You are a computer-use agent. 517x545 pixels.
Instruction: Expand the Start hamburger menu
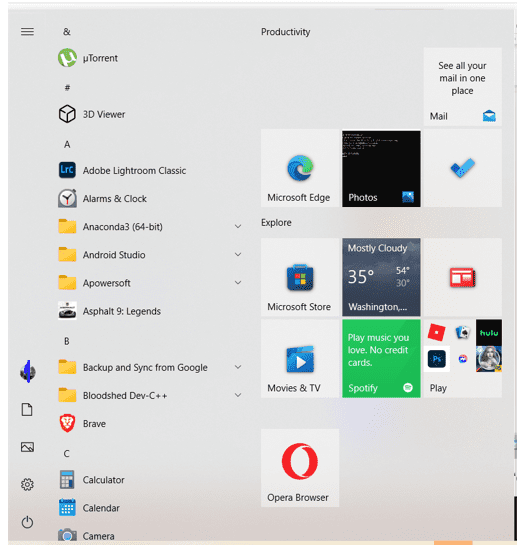(27, 32)
